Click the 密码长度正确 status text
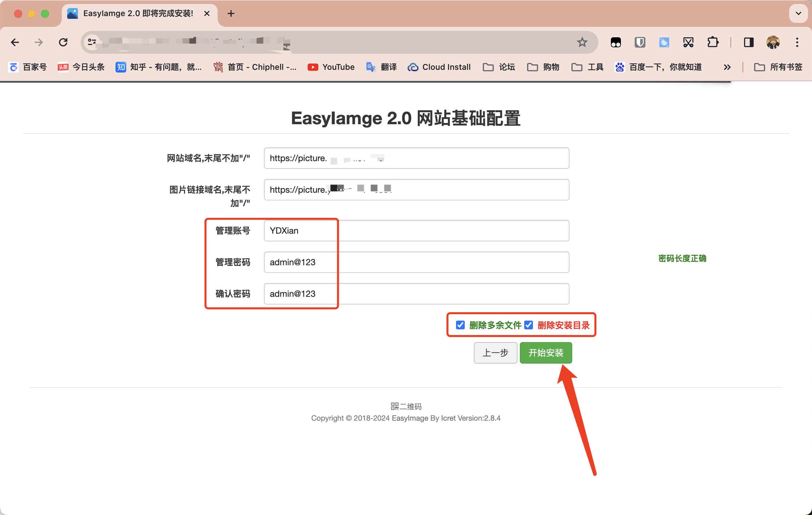Image resolution: width=812 pixels, height=515 pixels. click(682, 259)
